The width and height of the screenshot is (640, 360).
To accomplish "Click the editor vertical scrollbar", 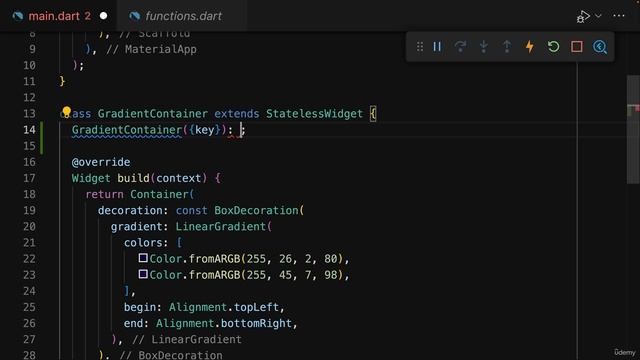I will point(633,130).
